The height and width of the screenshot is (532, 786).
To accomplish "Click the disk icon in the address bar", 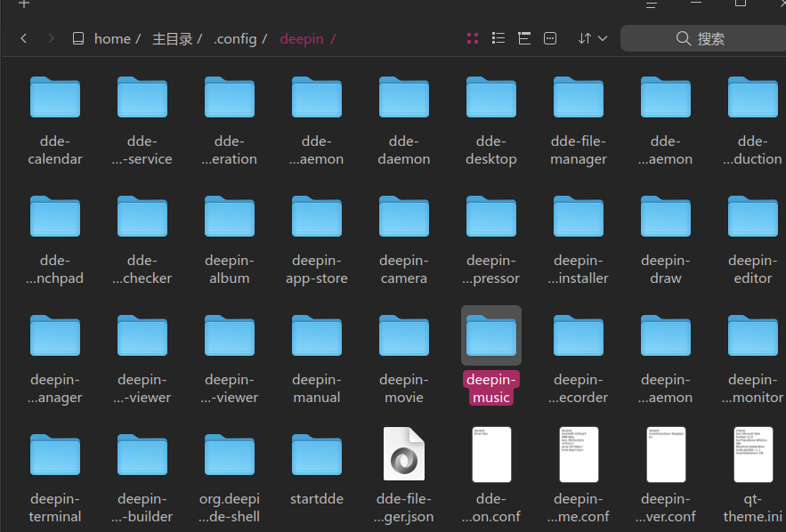I will pos(78,38).
